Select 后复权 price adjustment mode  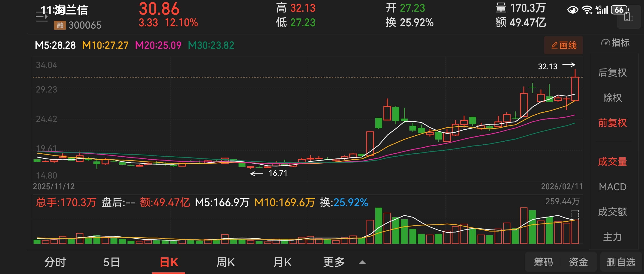612,73
